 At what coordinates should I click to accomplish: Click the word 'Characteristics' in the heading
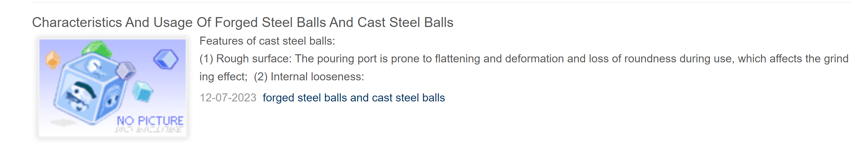(x=77, y=22)
